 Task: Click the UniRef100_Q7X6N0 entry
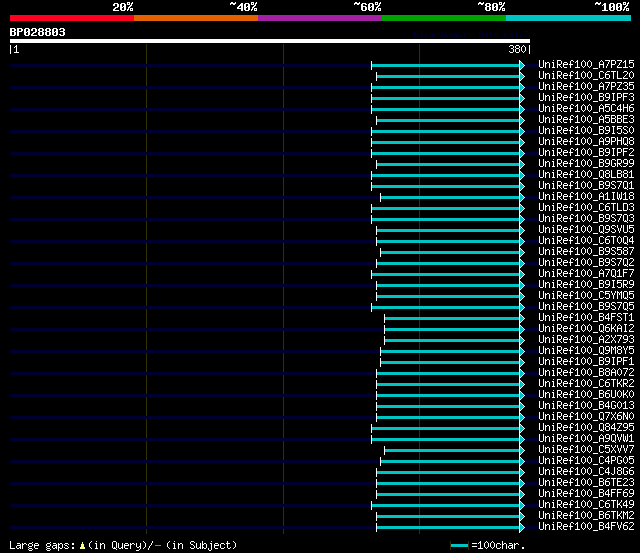[586, 417]
